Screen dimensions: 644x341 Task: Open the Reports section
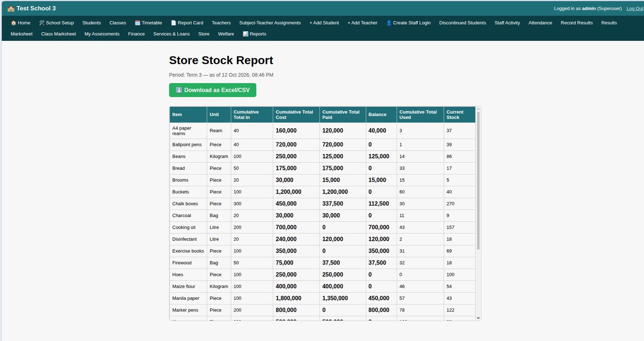click(x=254, y=34)
